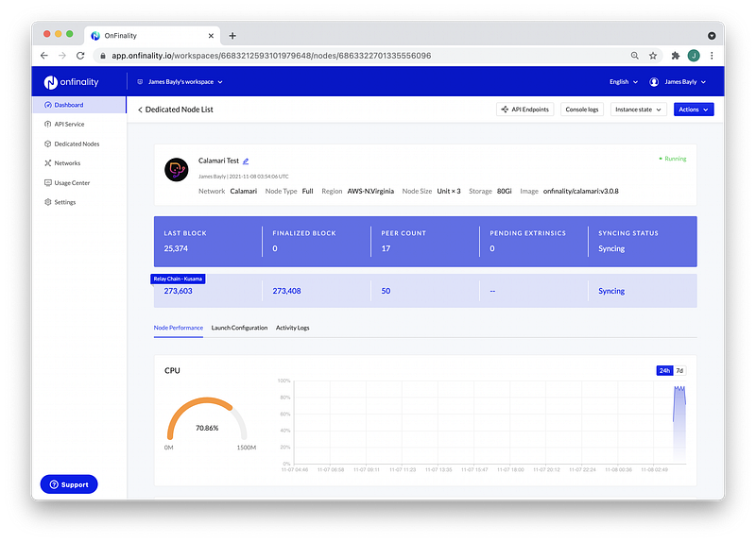
Task: Open Dashboard in the sidebar
Action: (x=79, y=105)
